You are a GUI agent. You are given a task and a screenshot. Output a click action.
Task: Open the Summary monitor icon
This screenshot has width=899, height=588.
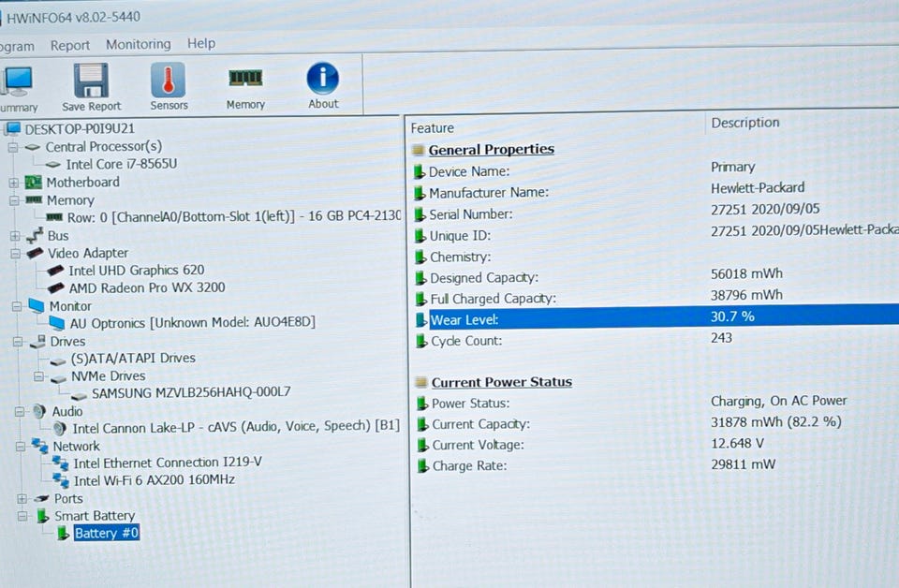17,89
